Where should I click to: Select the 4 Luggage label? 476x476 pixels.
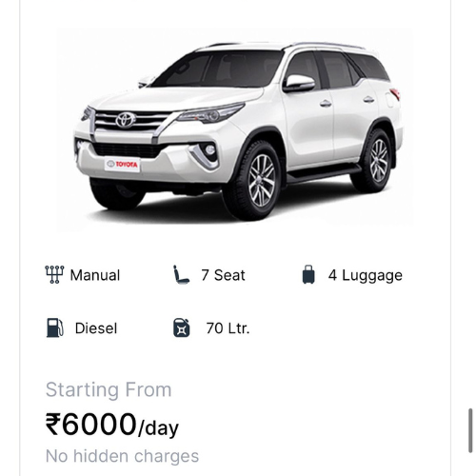click(366, 275)
